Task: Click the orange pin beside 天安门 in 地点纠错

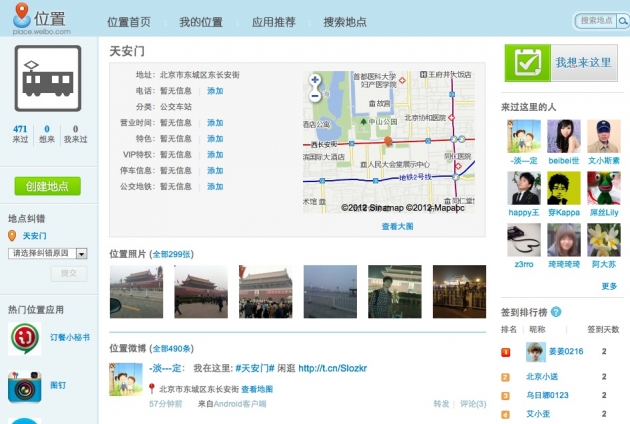Action: [x=12, y=236]
